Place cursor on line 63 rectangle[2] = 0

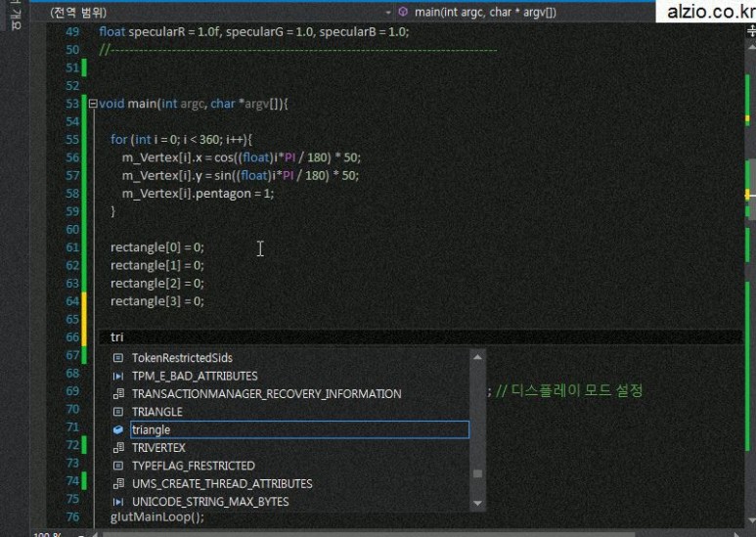click(157, 283)
